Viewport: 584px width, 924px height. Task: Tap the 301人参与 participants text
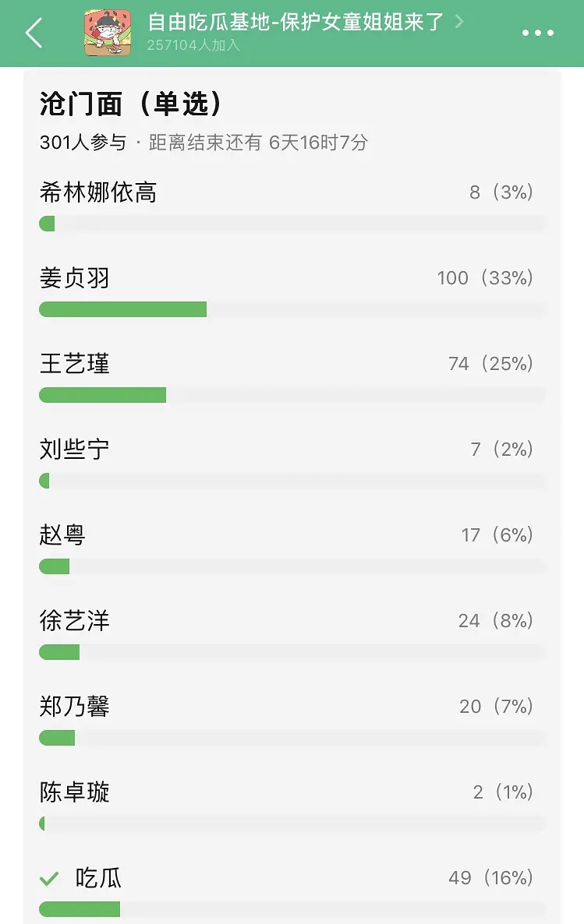pyautogui.click(x=83, y=142)
